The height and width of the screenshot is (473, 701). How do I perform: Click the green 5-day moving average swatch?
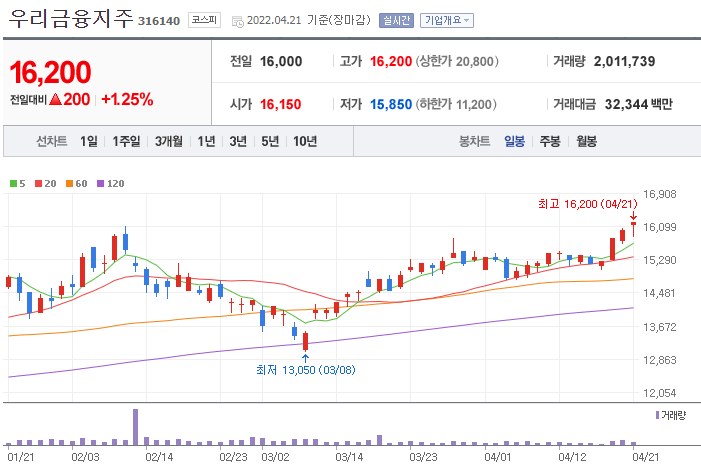click(x=13, y=183)
